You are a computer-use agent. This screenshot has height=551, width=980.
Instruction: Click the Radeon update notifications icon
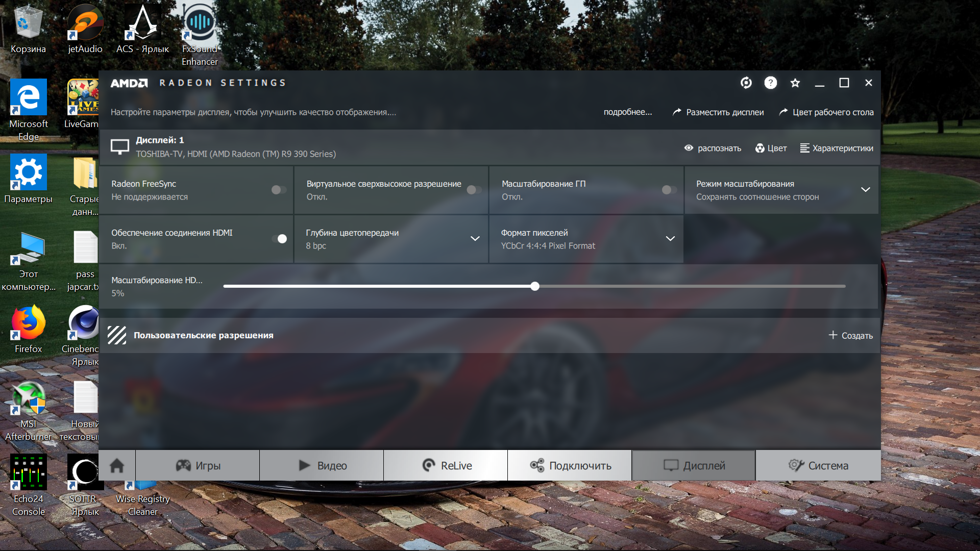[746, 83]
